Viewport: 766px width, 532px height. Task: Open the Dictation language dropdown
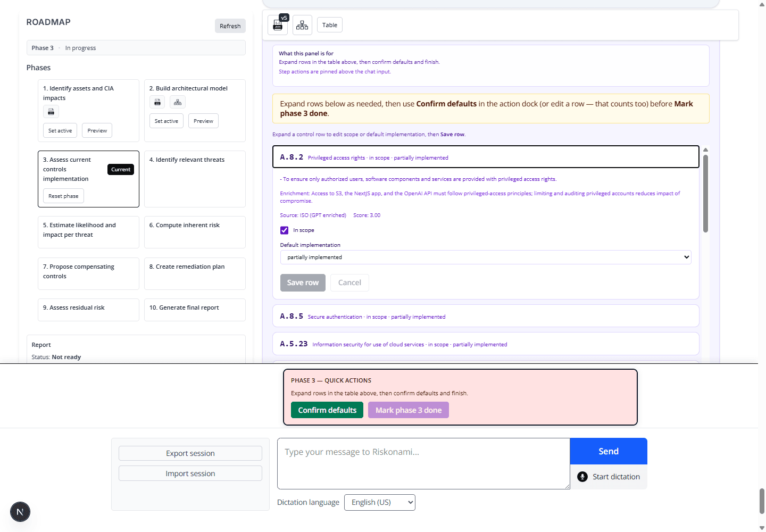pos(380,502)
